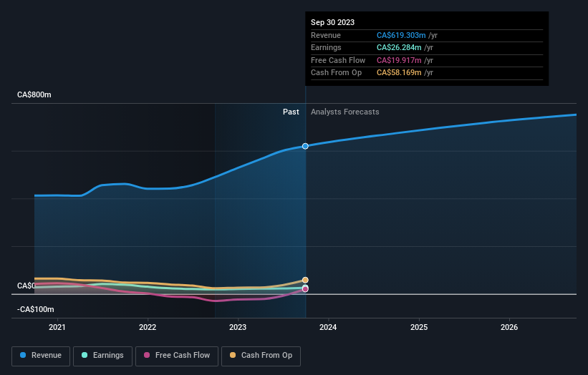Image resolution: width=588 pixels, height=375 pixels.
Task: Click the CA$0 y-axis label
Action: click(x=26, y=286)
